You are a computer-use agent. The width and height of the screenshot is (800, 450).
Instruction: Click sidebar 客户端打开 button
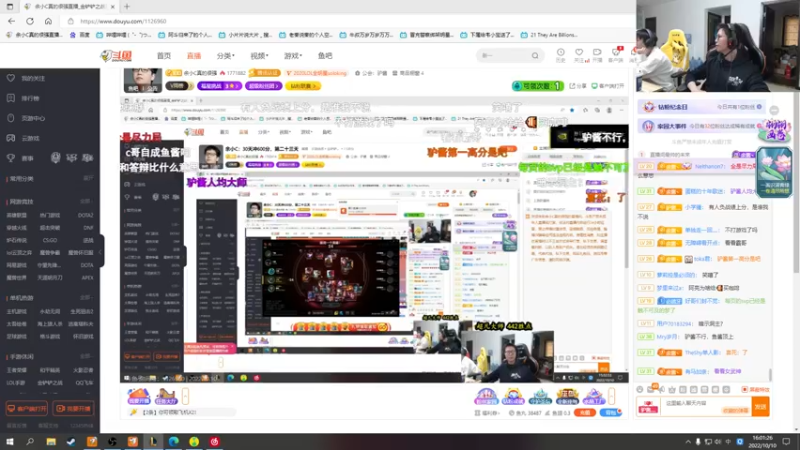coord(27,408)
